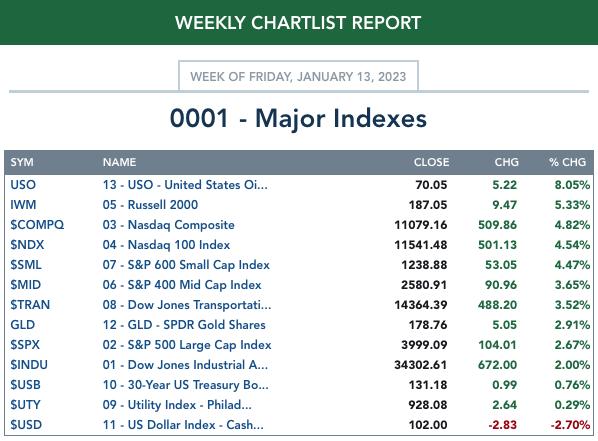The image size is (598, 441).
Task: Open the $NDX symbol link
Action: [27, 245]
